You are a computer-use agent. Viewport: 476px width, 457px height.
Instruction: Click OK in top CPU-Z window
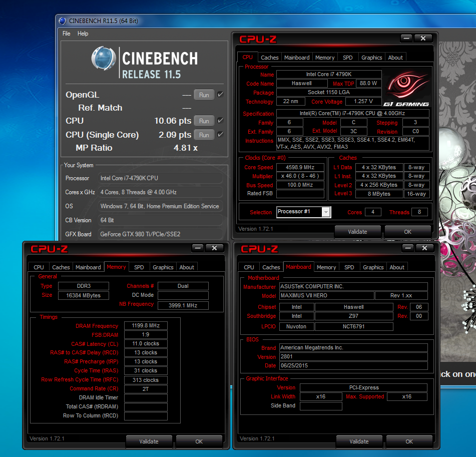tap(408, 231)
